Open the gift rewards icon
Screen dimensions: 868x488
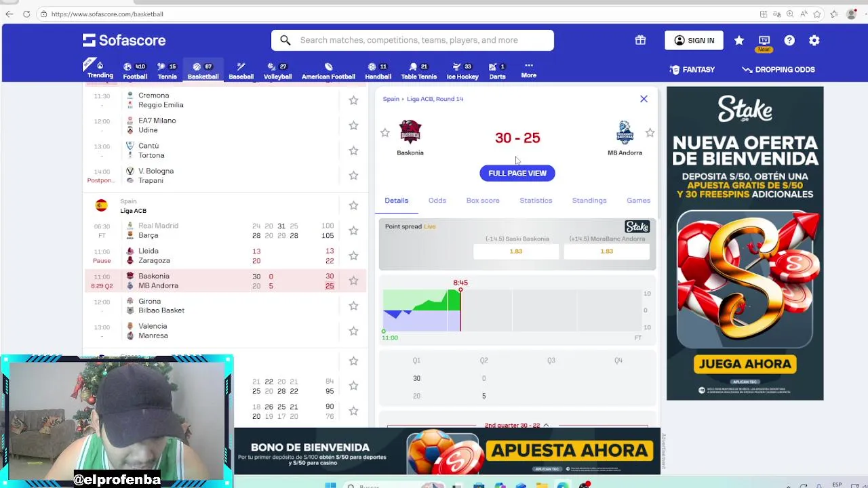[640, 40]
